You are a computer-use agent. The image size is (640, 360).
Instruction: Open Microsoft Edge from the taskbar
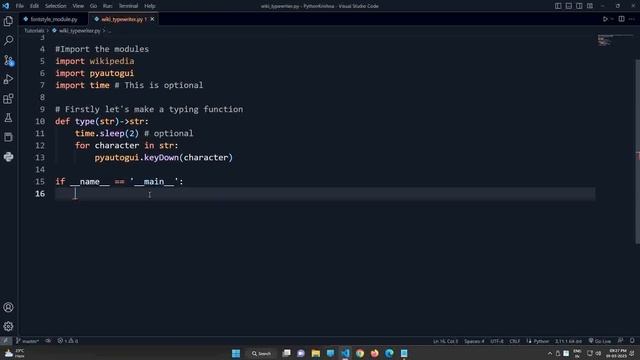(389, 353)
